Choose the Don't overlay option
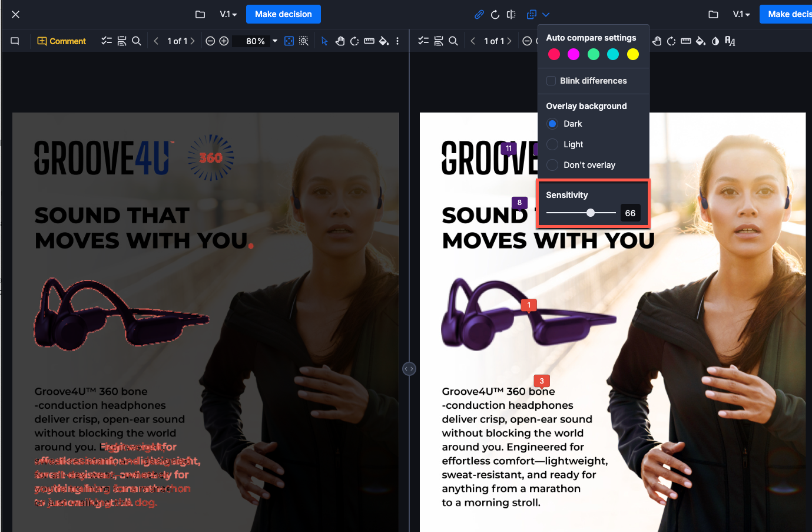 coord(552,165)
